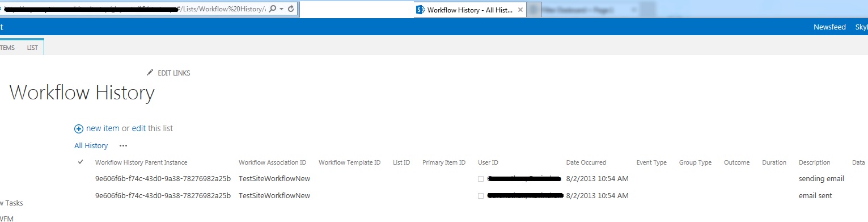The height and width of the screenshot is (222, 868).
Task: Click the EDIT LINKS pencil icon
Action: 150,73
